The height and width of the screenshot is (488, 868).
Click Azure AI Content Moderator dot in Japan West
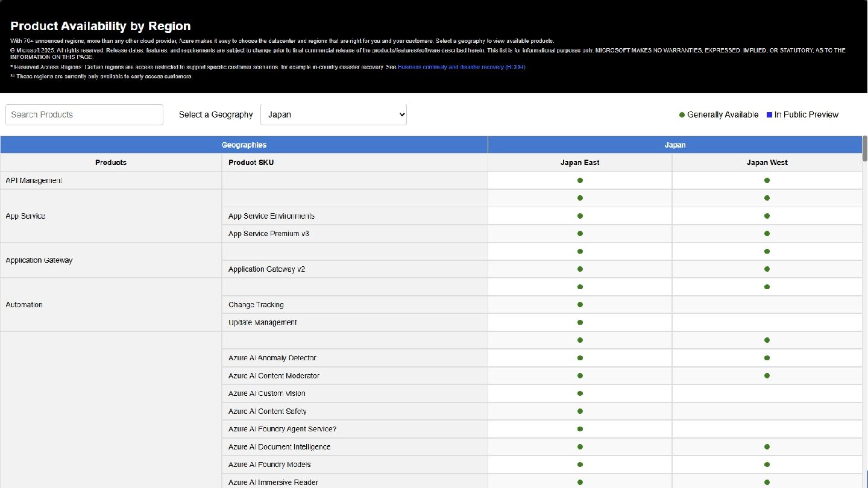click(x=767, y=375)
